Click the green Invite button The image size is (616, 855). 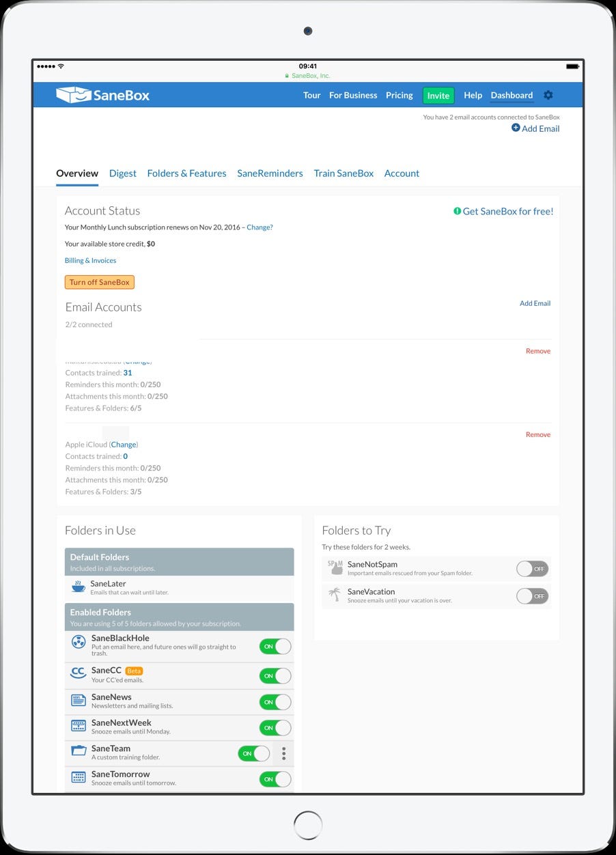click(x=438, y=96)
